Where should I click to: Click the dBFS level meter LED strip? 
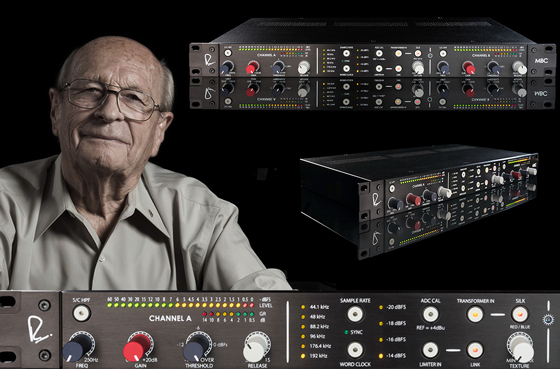[180, 305]
